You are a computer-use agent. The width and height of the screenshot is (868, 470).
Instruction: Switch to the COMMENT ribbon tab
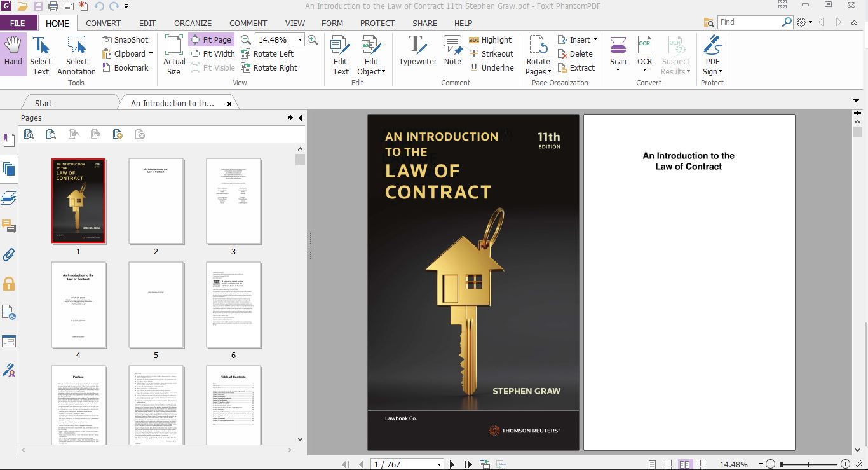pyautogui.click(x=248, y=23)
